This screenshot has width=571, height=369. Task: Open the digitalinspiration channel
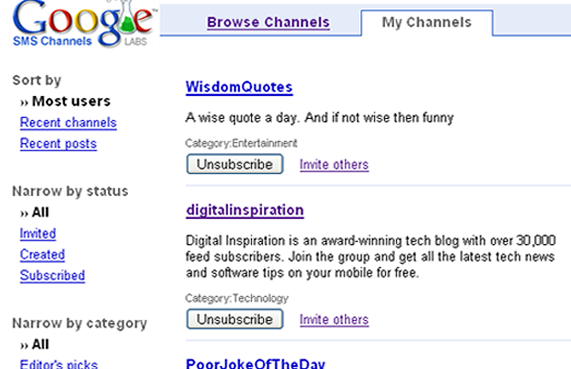click(245, 210)
